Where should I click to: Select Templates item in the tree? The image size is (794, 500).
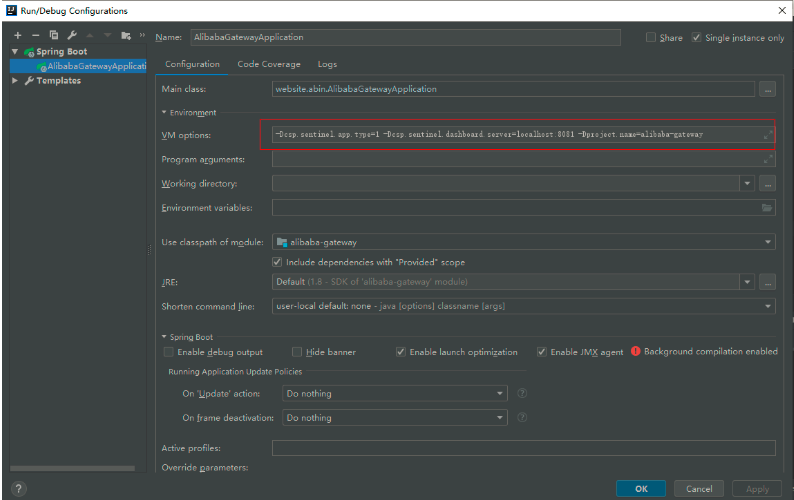point(58,81)
